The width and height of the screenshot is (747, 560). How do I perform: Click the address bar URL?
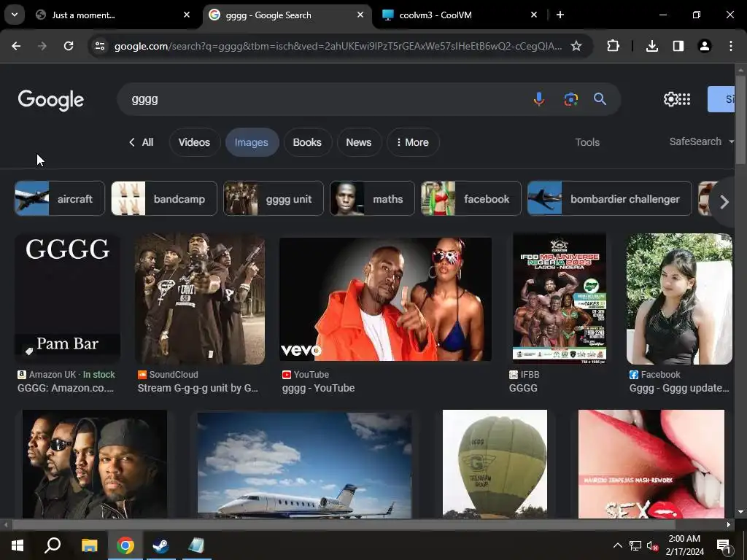click(x=338, y=46)
